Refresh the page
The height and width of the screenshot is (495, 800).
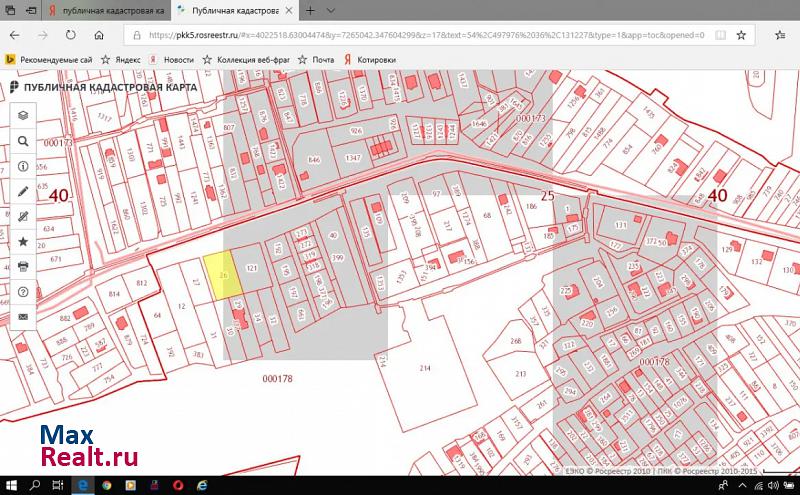click(x=68, y=34)
